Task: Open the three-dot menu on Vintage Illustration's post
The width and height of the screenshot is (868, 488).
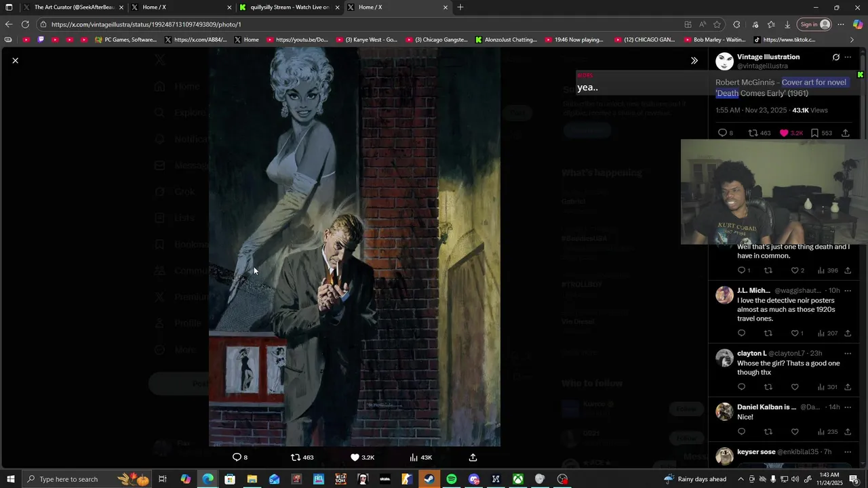Action: 848,58
